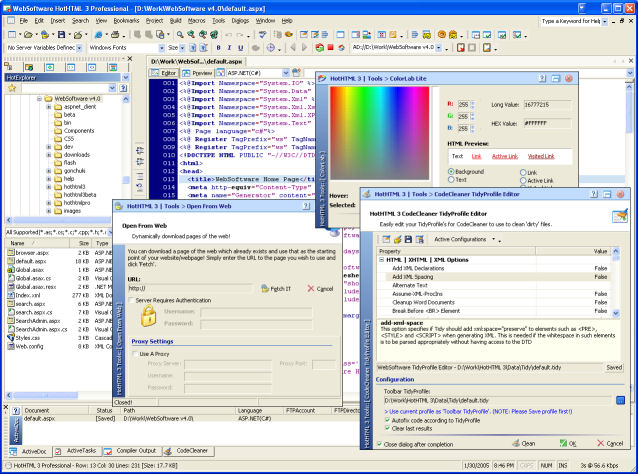Click the Italic formatting icon

coord(229,48)
